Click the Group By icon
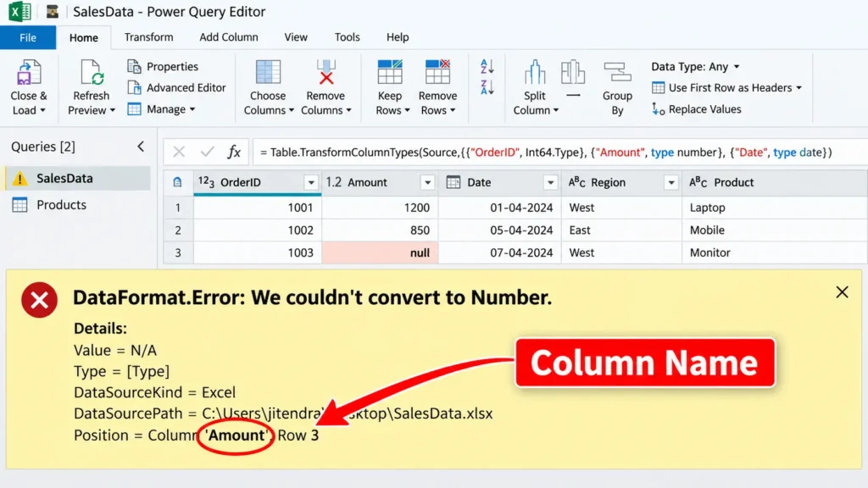Screen dimensions: 868x488 click(x=617, y=73)
